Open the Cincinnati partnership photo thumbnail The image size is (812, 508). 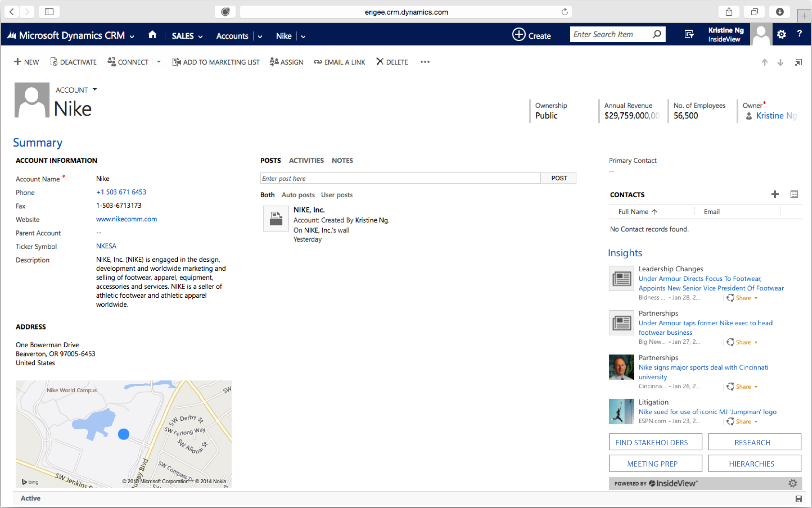click(x=621, y=367)
